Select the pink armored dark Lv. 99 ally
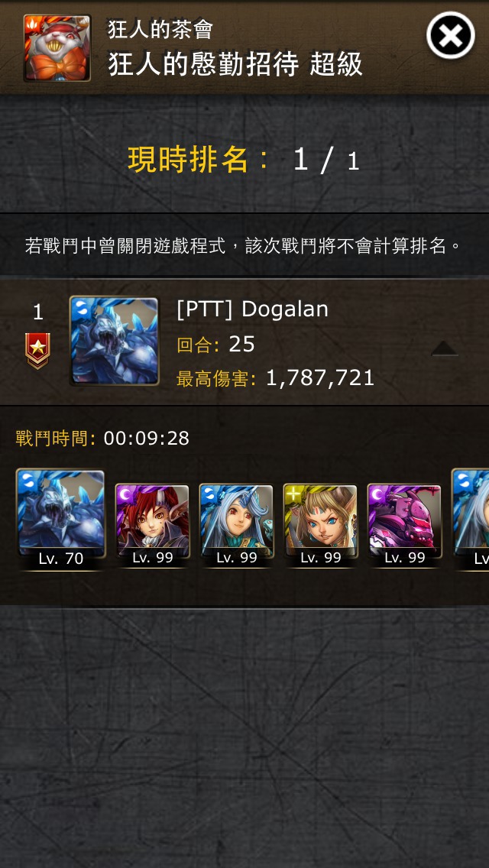 click(x=405, y=524)
